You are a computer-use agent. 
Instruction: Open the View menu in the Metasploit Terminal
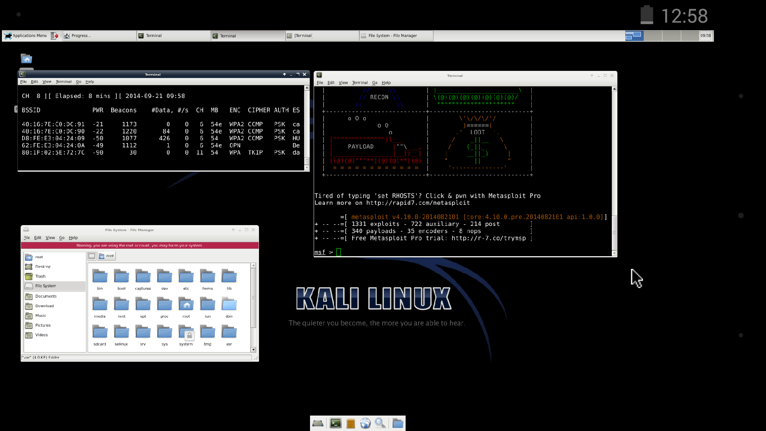click(x=343, y=83)
